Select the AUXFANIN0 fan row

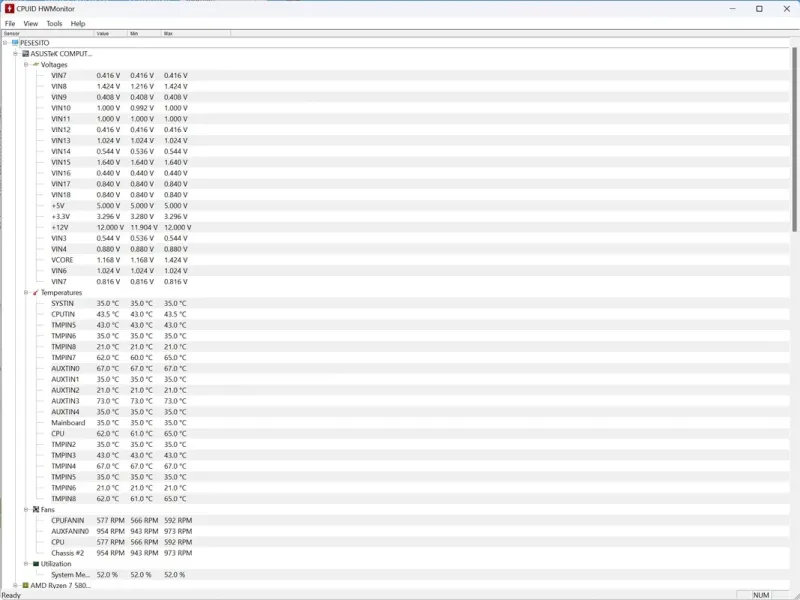(121, 531)
